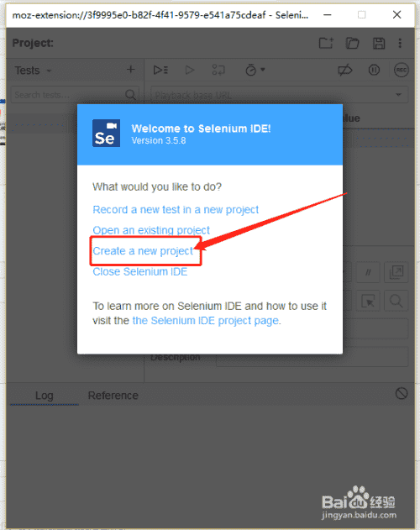Open project folder icon in header
Image resolution: width=420 pixels, height=530 pixels.
pos(352,44)
